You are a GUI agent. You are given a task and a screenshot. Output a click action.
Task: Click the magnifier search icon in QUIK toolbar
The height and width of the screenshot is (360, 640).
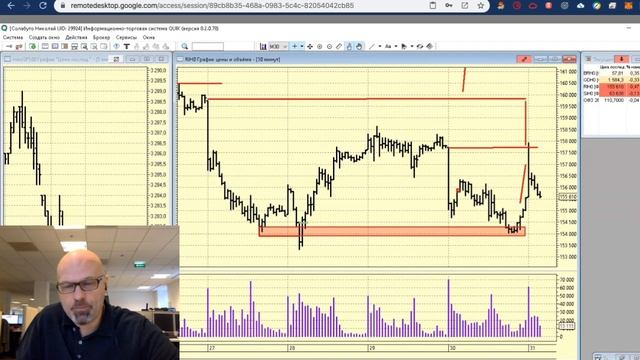(184, 46)
